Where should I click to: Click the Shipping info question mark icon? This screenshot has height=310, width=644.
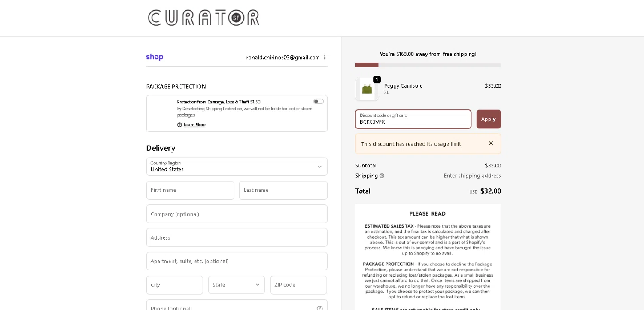coord(382,176)
